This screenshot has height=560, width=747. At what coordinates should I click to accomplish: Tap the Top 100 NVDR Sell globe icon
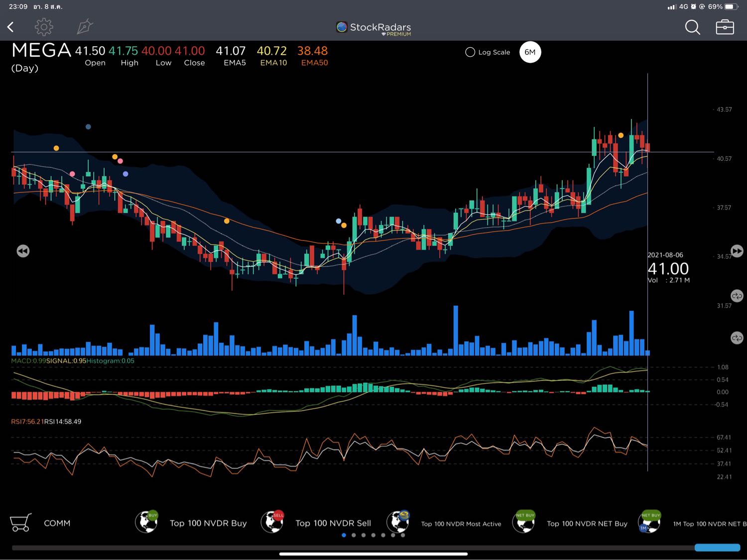pyautogui.click(x=272, y=522)
